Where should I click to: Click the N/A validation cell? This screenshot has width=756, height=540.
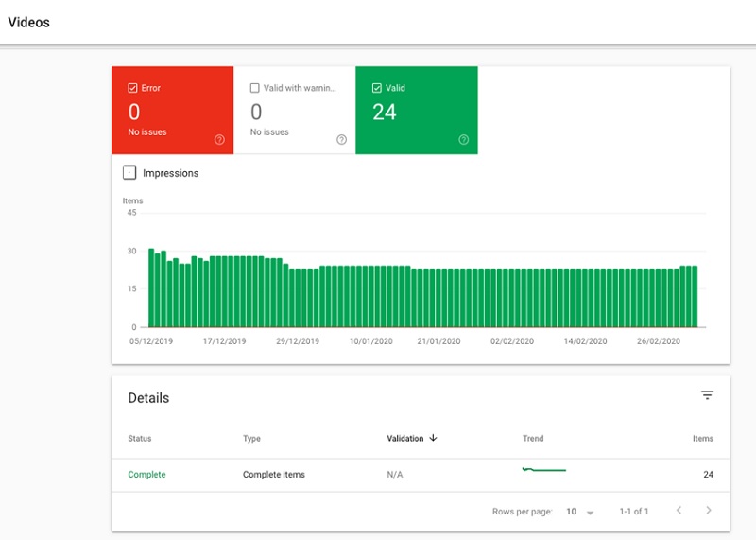[x=395, y=475]
